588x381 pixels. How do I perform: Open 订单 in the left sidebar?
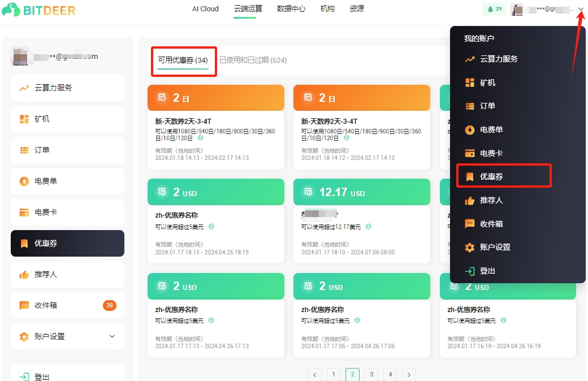67,150
